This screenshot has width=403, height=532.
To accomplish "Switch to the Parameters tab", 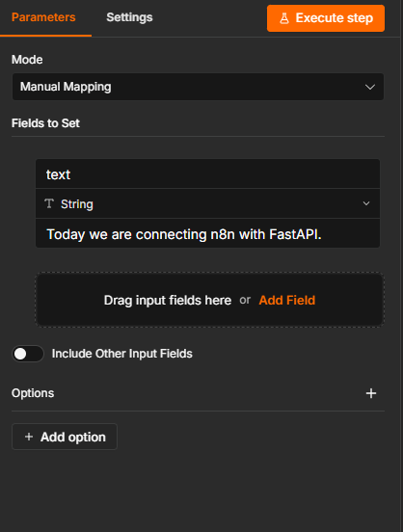I will 43,17.
